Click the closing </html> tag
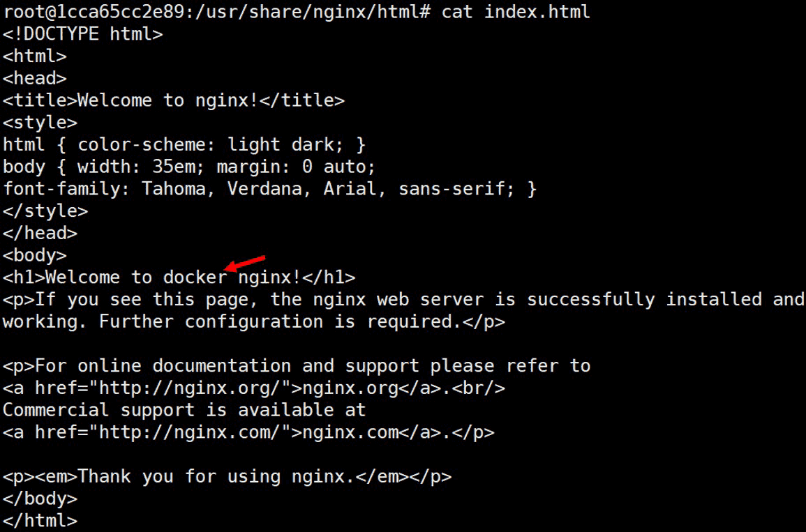 point(40,521)
